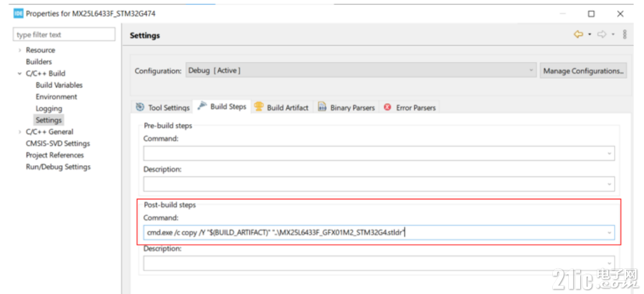This screenshot has height=294, width=644.
Task: Click the Tool Settings tab icon
Action: click(140, 107)
